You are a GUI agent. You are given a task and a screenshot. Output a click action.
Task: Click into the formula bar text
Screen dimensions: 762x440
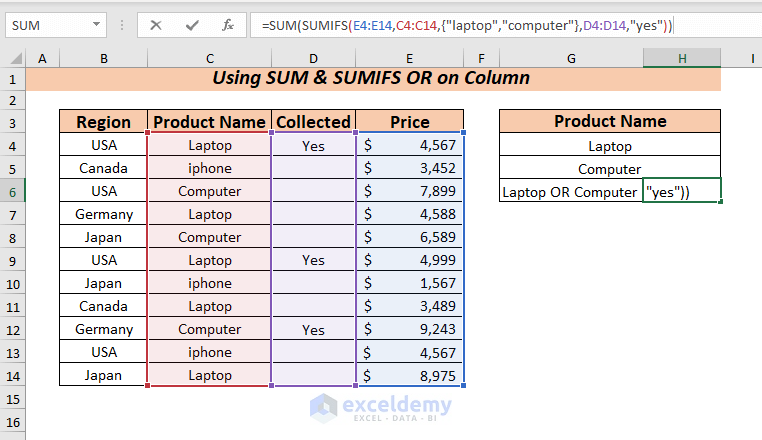coord(500,24)
